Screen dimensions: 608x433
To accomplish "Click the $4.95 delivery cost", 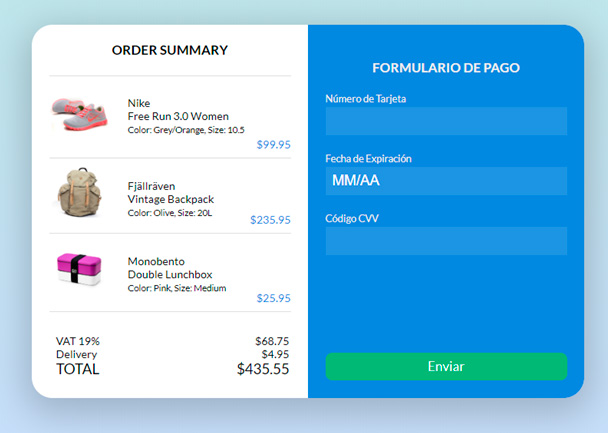I will pos(275,354).
